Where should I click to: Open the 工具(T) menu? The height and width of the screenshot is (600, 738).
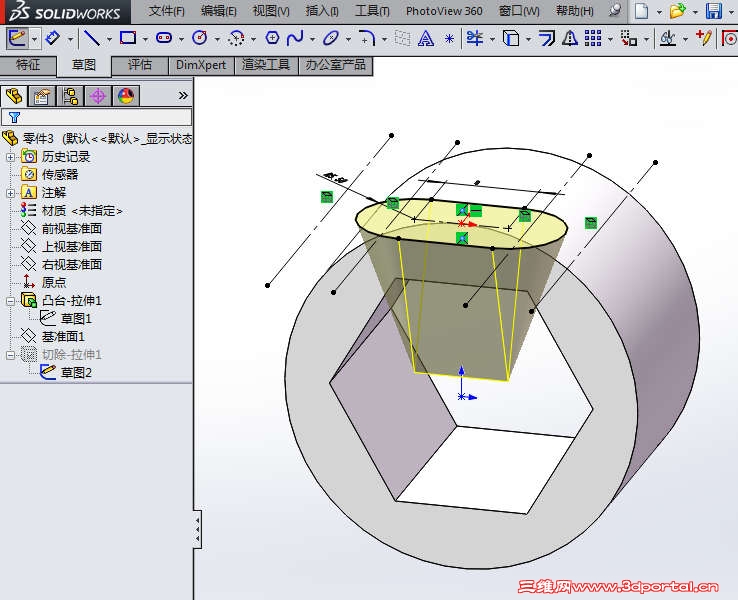[372, 10]
